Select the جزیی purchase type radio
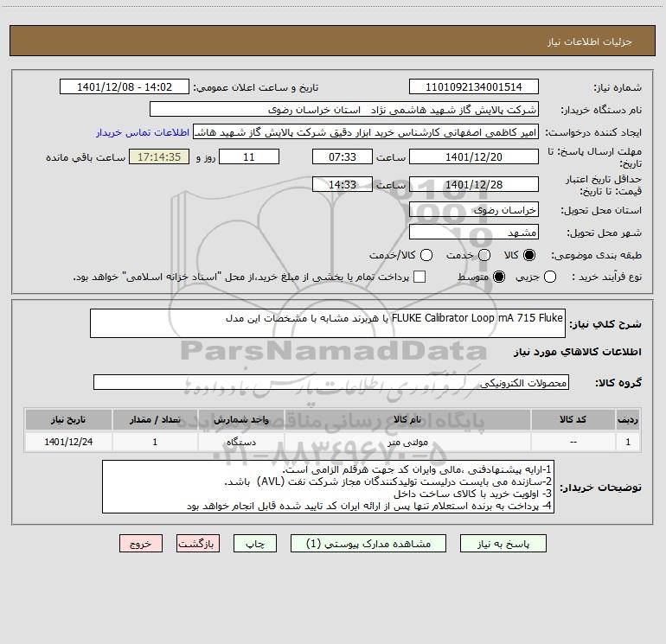The height and width of the screenshot is (644, 666). coord(549,277)
